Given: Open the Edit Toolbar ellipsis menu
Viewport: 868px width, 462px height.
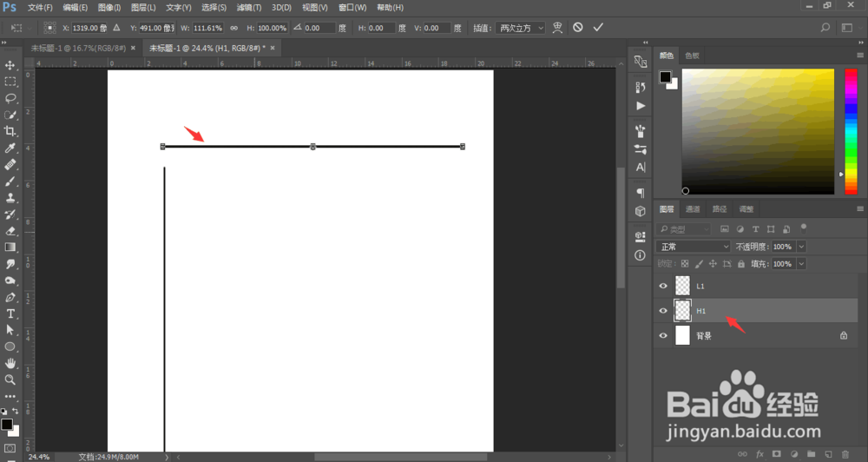Looking at the screenshot, I should click(10, 397).
